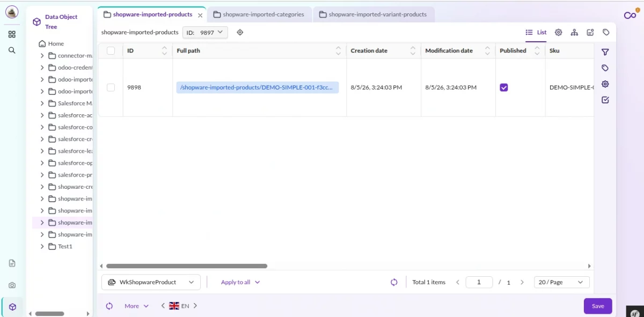
Task: Click the infinity logo icon at top right
Action: pos(630,15)
